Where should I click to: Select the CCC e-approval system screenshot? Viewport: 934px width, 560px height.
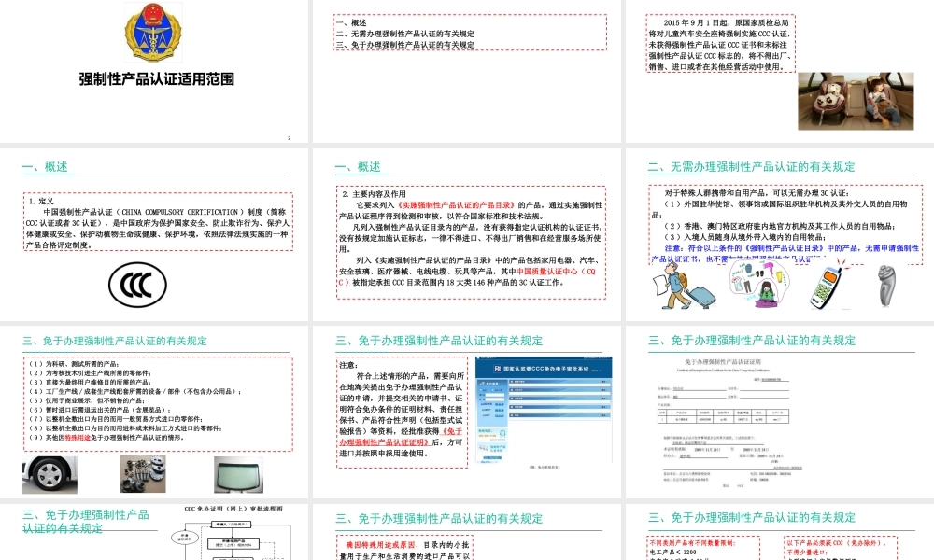(542, 411)
